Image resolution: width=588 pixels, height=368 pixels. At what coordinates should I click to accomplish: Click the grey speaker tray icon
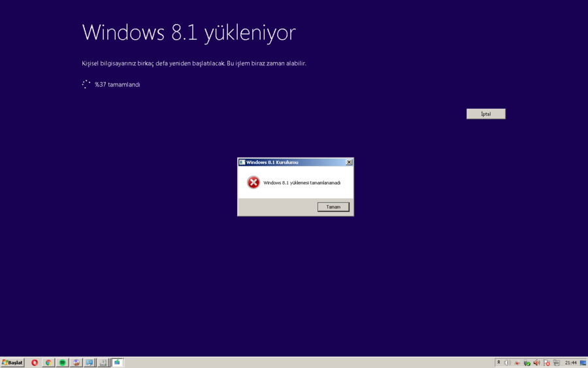(508, 362)
